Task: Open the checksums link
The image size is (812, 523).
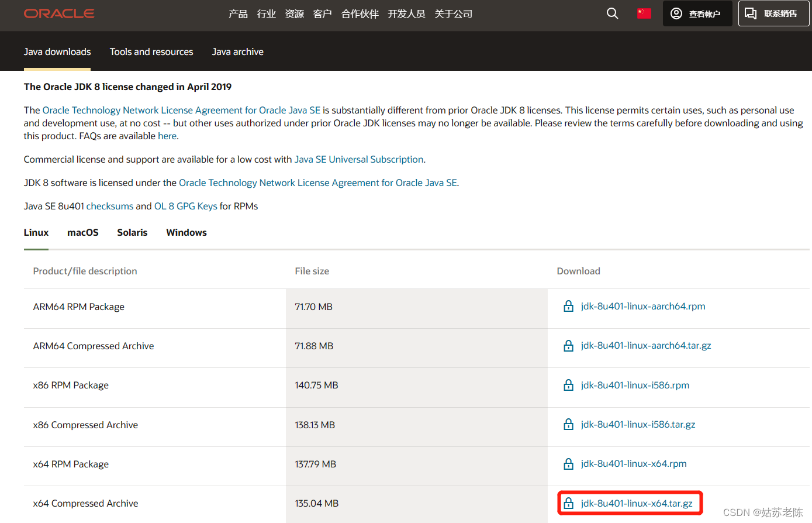Action: coord(110,206)
